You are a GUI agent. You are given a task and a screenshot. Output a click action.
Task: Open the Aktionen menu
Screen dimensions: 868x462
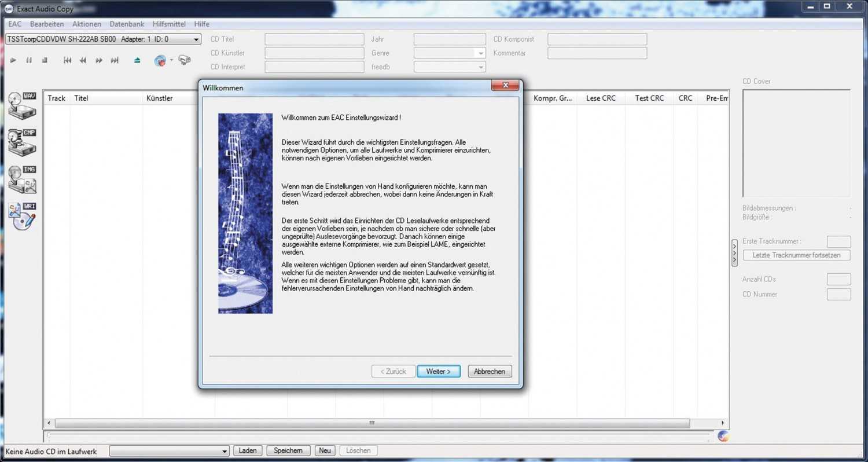pyautogui.click(x=87, y=24)
